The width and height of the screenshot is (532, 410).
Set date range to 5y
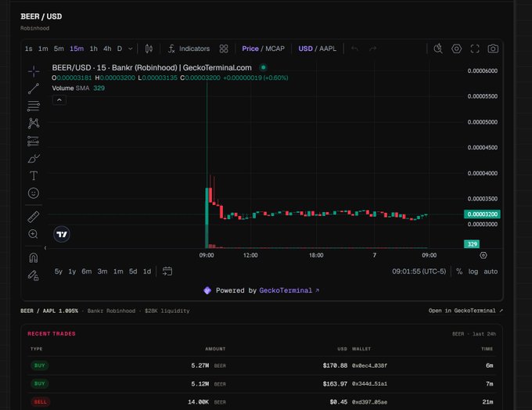click(59, 272)
